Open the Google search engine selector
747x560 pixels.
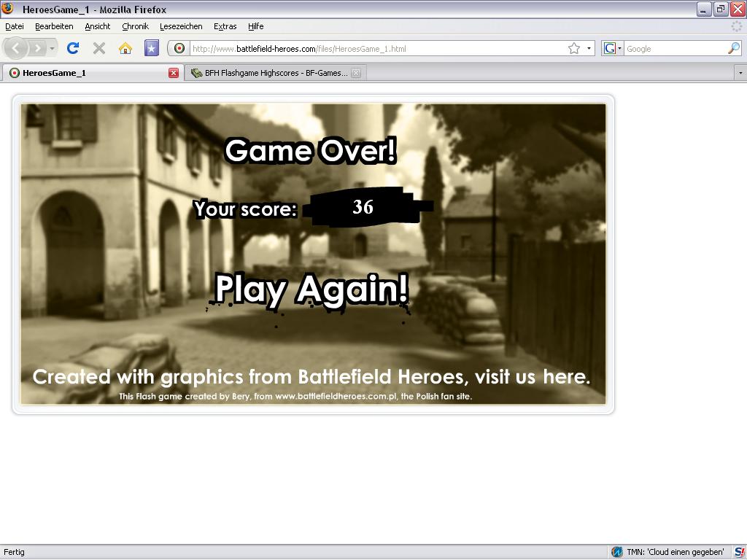click(612, 49)
